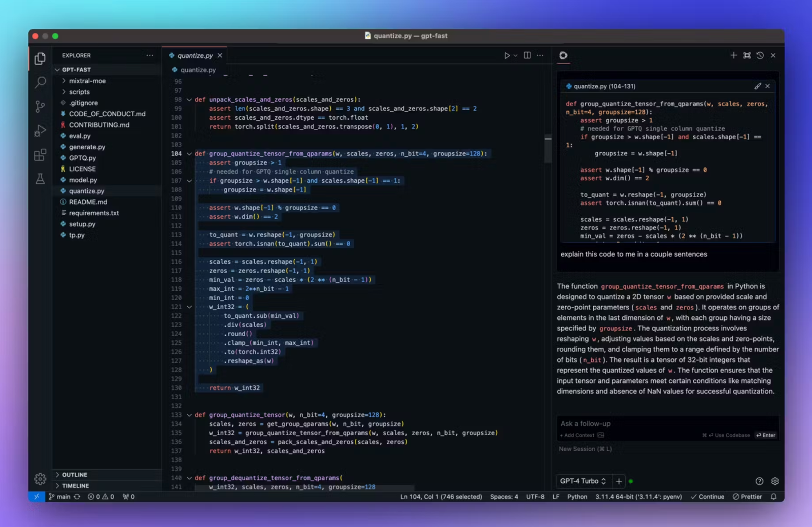Viewport: 812px width, 527px height.
Task: Open the chat history icon
Action: click(x=760, y=55)
